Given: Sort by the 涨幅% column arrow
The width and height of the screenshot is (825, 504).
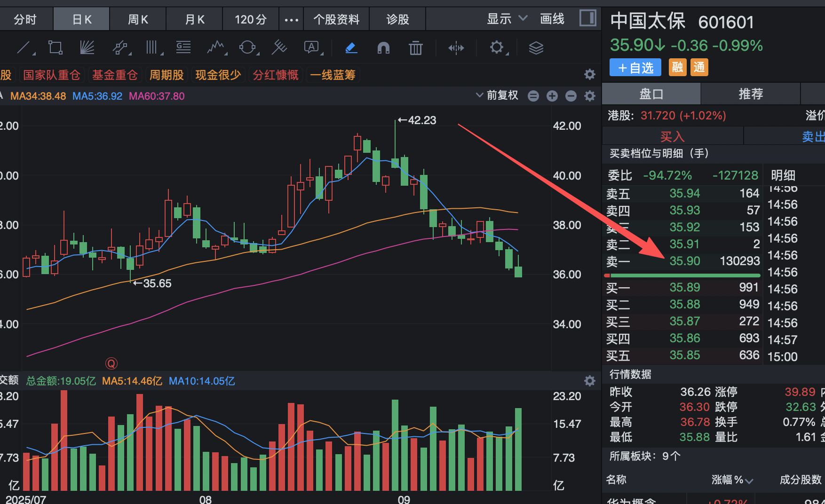Looking at the screenshot, I should click(749, 480).
